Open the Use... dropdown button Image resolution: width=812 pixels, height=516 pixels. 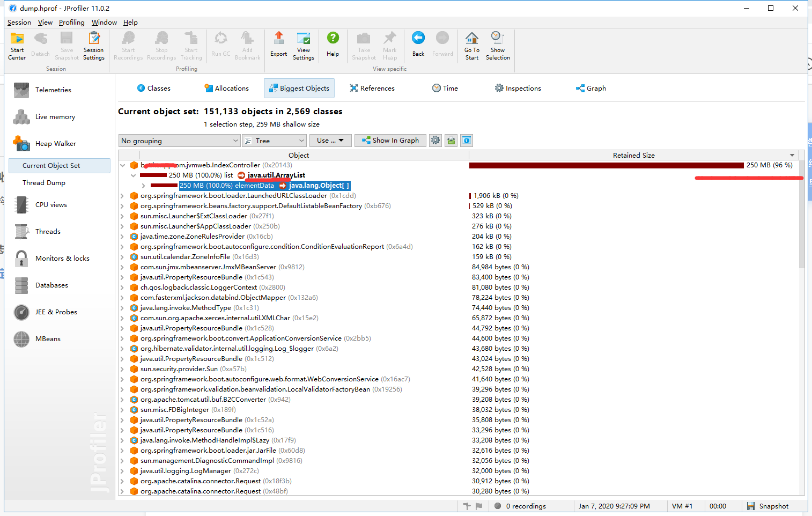[330, 141]
